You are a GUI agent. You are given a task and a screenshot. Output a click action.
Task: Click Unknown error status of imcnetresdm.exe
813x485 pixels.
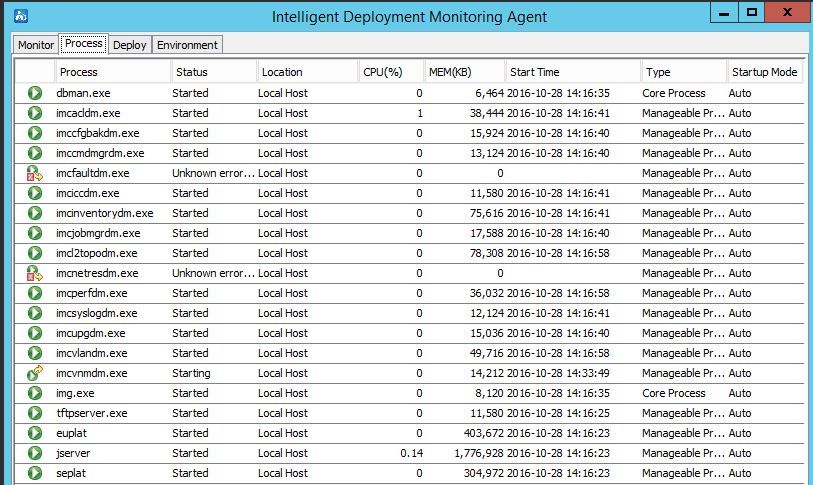214,273
